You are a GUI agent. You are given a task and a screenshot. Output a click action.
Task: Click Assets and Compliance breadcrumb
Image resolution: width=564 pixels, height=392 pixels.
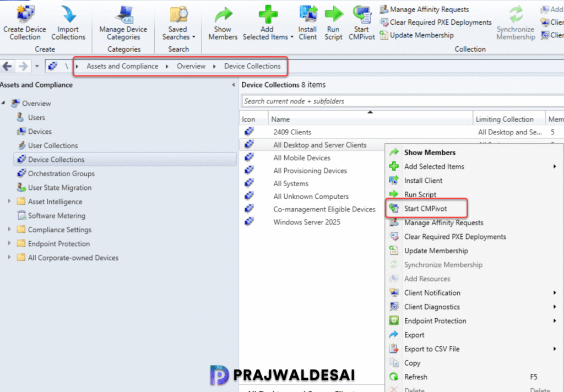[122, 66]
